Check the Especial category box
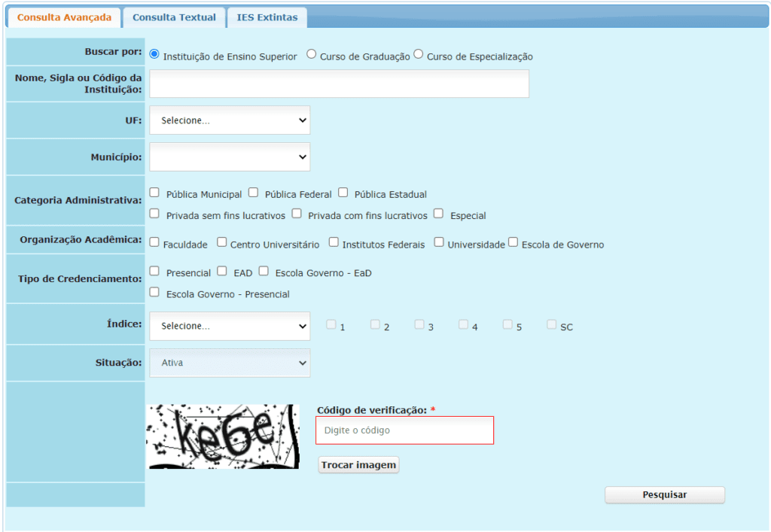This screenshot has height=532, width=771. (x=439, y=214)
